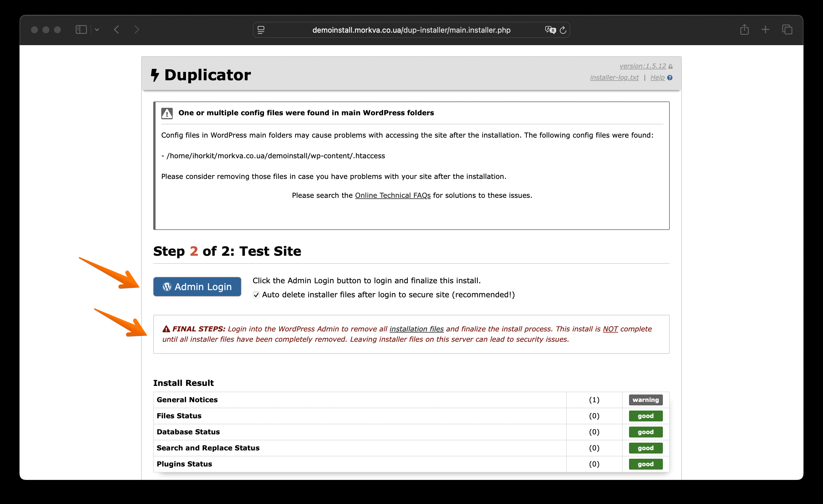Reload the page with the refresh icon
This screenshot has height=504, width=823.
(563, 30)
